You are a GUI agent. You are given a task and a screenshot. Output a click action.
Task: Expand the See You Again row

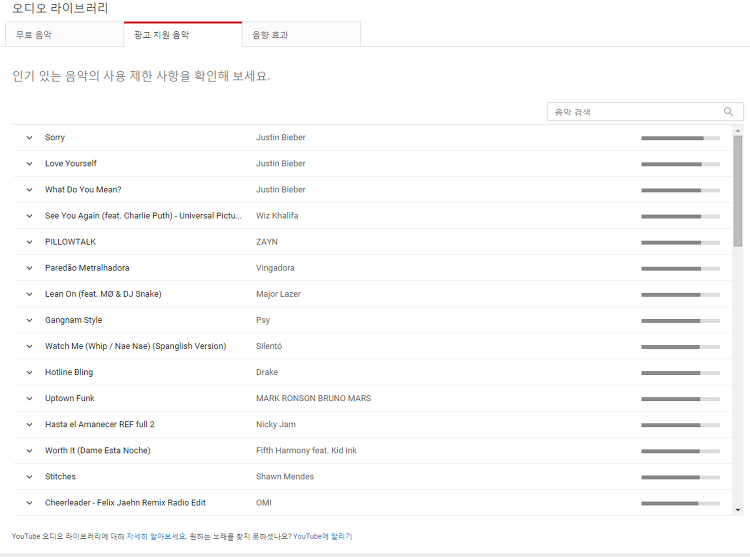click(29, 216)
